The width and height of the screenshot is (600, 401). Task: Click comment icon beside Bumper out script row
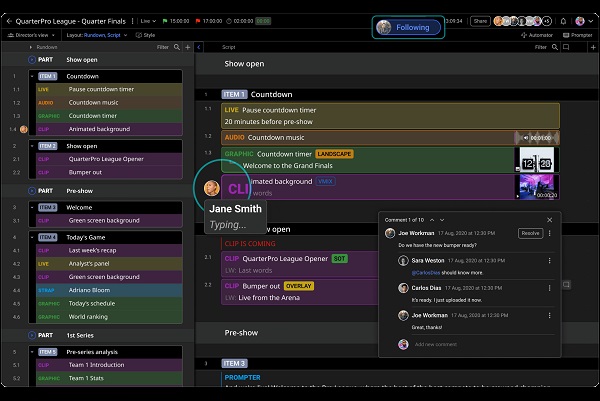tap(566, 285)
